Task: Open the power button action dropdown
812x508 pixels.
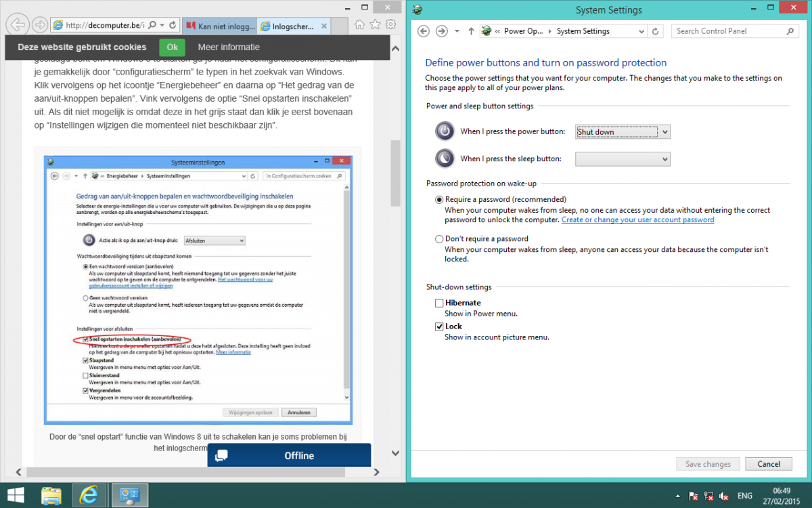Action: pos(623,131)
